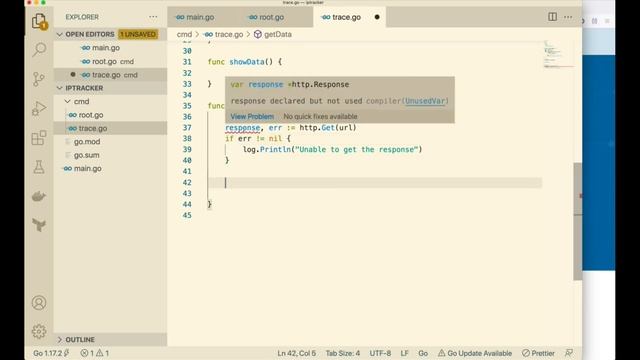
Task: Open the go.sum file
Action: (87, 155)
